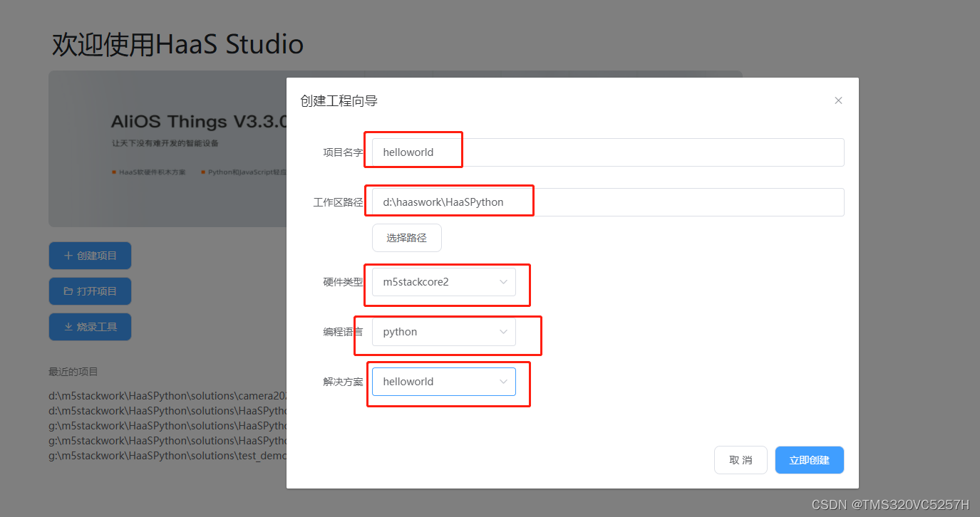980x517 pixels.
Task: Click the 欢迎使用HaaS Studio title
Action: click(178, 44)
